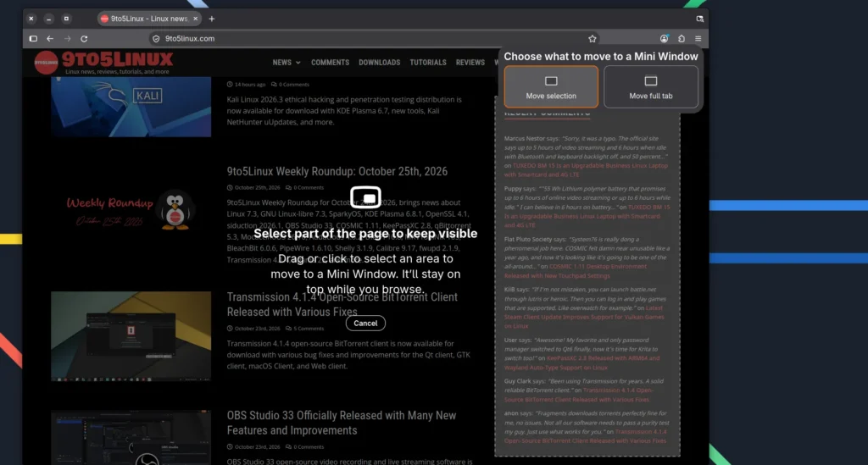Click the picture-in-picture icon in overlay
This screenshot has width=868, height=465.
coord(365,197)
